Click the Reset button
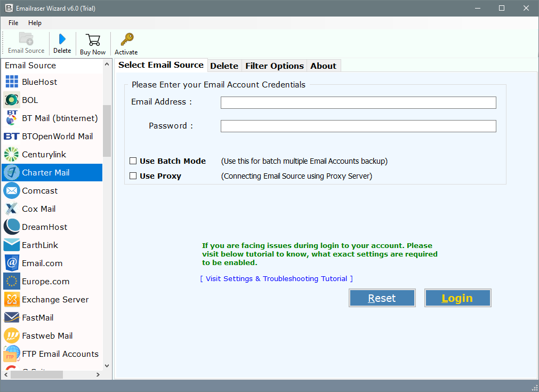This screenshot has width=539, height=392. pyautogui.click(x=382, y=298)
